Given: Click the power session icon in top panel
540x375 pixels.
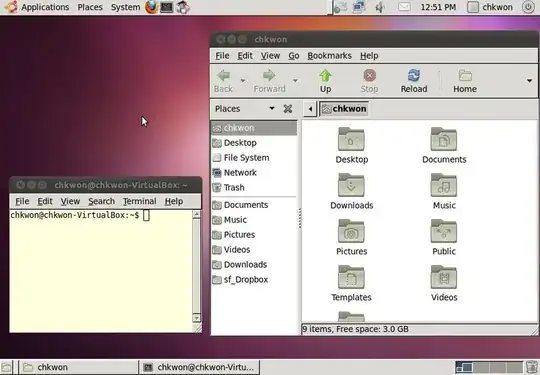Looking at the screenshot, I should tap(528, 7).
